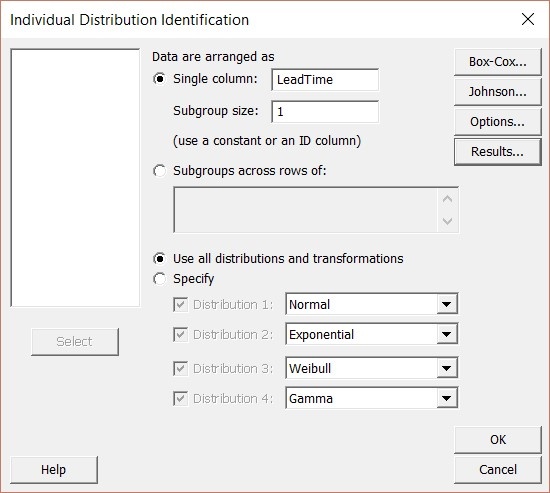
Task: Select the Specify radio button
Action: (x=160, y=279)
